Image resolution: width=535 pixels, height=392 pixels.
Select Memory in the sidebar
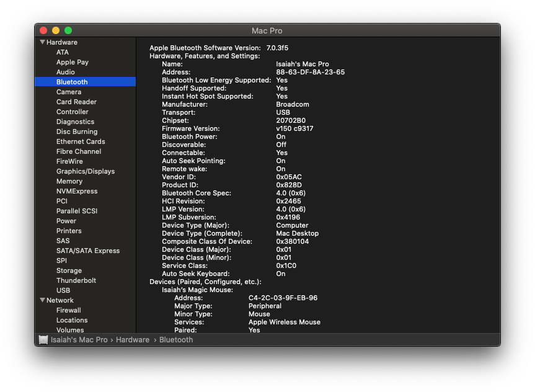[x=69, y=181]
